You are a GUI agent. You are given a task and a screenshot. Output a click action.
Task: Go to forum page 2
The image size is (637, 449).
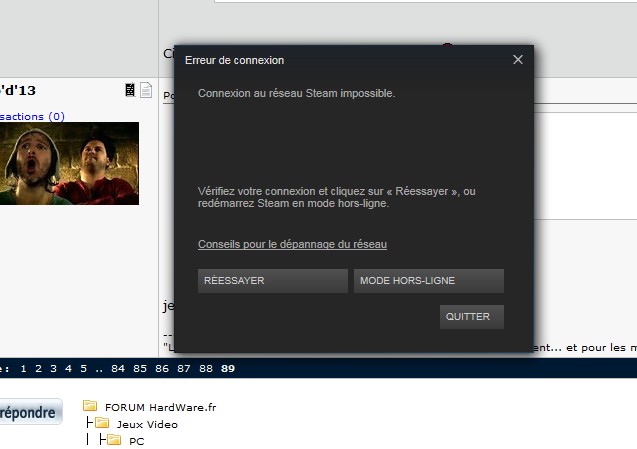(x=39, y=369)
